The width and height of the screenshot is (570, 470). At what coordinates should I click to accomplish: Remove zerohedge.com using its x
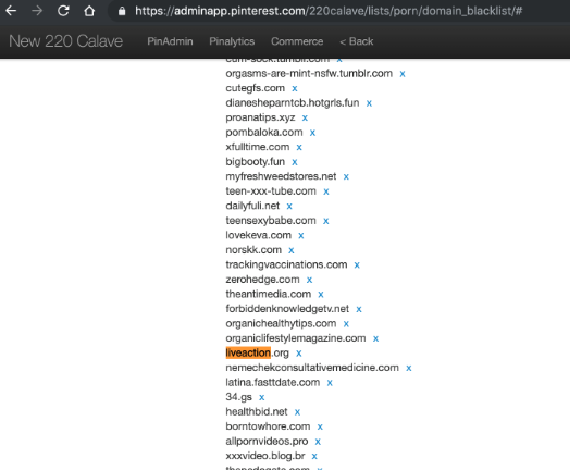(309, 280)
